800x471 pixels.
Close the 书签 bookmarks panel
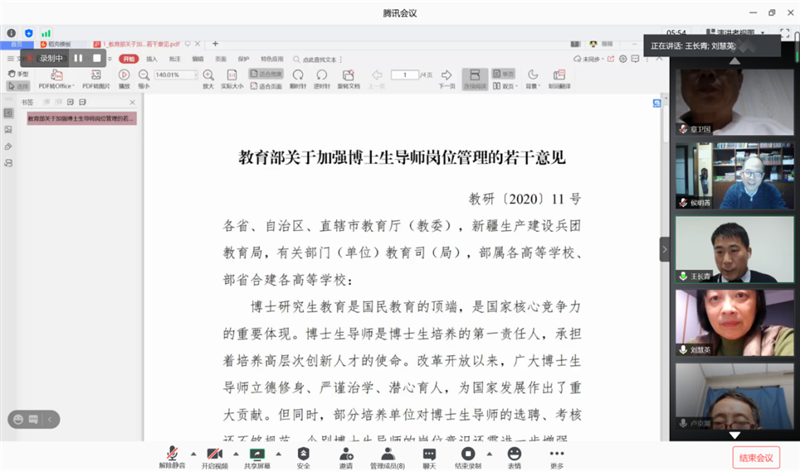[133, 103]
